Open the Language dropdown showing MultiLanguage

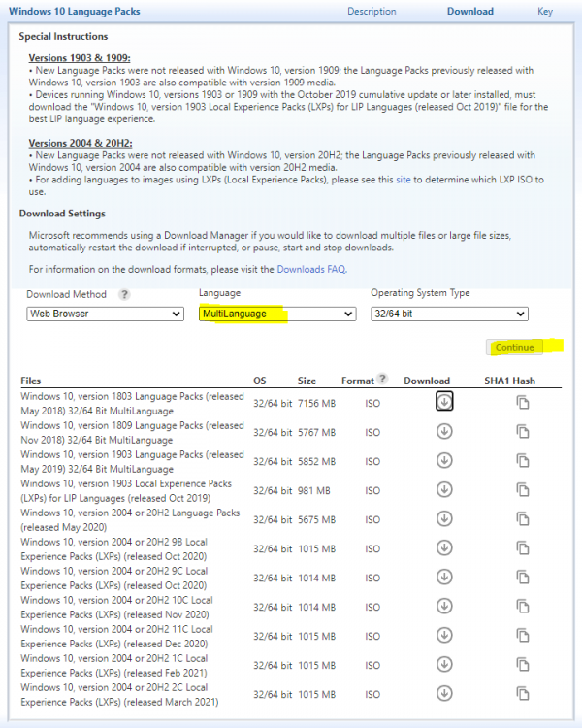coord(277,314)
